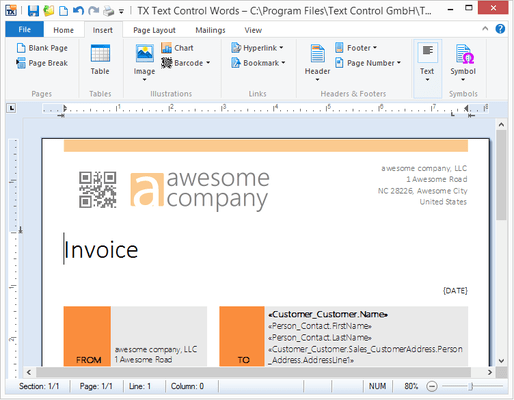Save the document from the quick access toolbar
Screen dimensions: 514x400
(x=33, y=11)
